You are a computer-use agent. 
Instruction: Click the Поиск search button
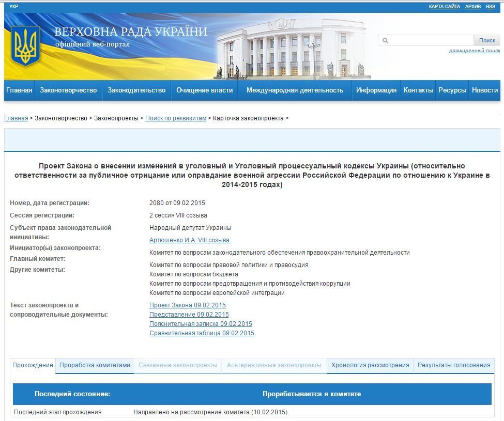coord(487,40)
